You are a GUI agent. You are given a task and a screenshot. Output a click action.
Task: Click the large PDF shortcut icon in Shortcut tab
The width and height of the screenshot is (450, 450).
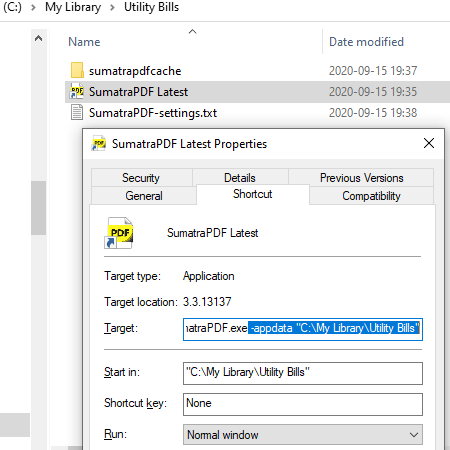(119, 233)
